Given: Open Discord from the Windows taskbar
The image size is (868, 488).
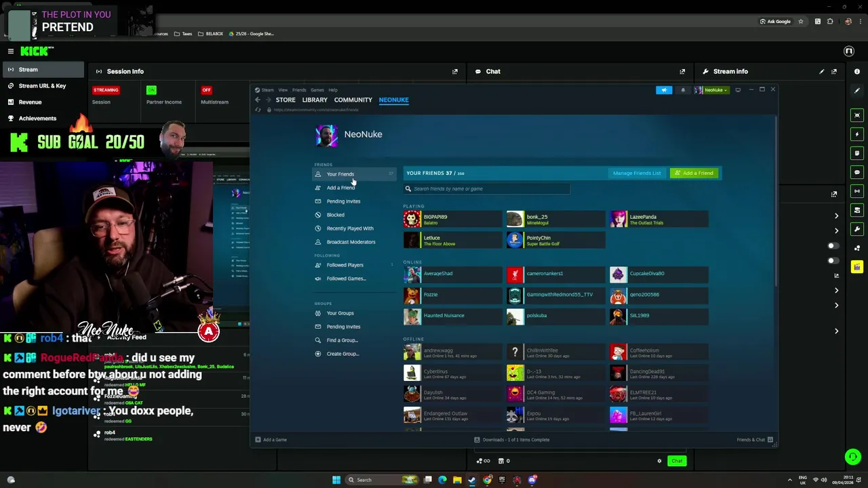Looking at the screenshot, I should pyautogui.click(x=532, y=480).
